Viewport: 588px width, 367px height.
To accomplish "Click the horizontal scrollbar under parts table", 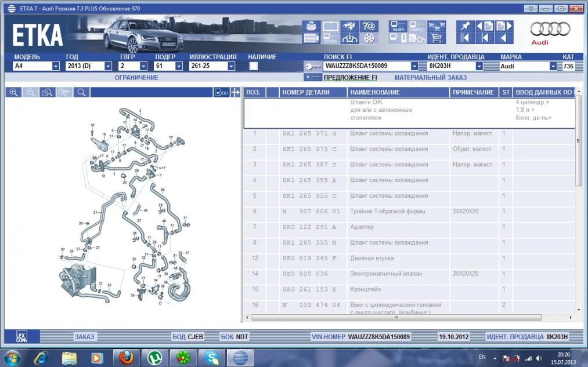I will point(396,318).
